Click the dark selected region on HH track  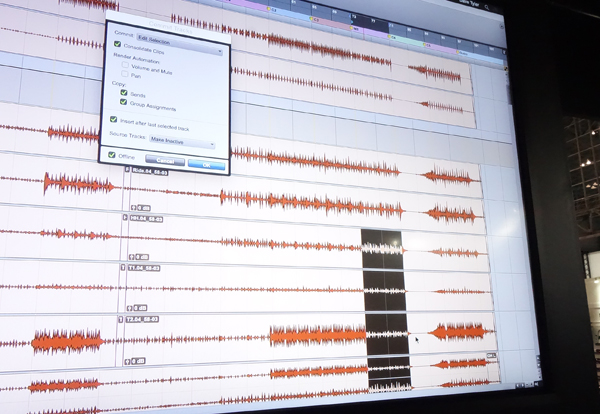coord(382,249)
